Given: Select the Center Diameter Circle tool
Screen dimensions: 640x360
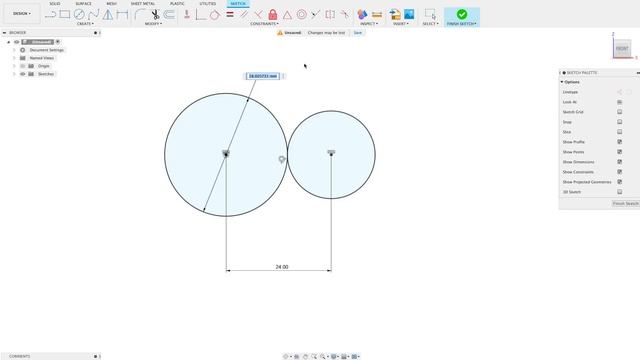Looking at the screenshot, I should (79, 15).
